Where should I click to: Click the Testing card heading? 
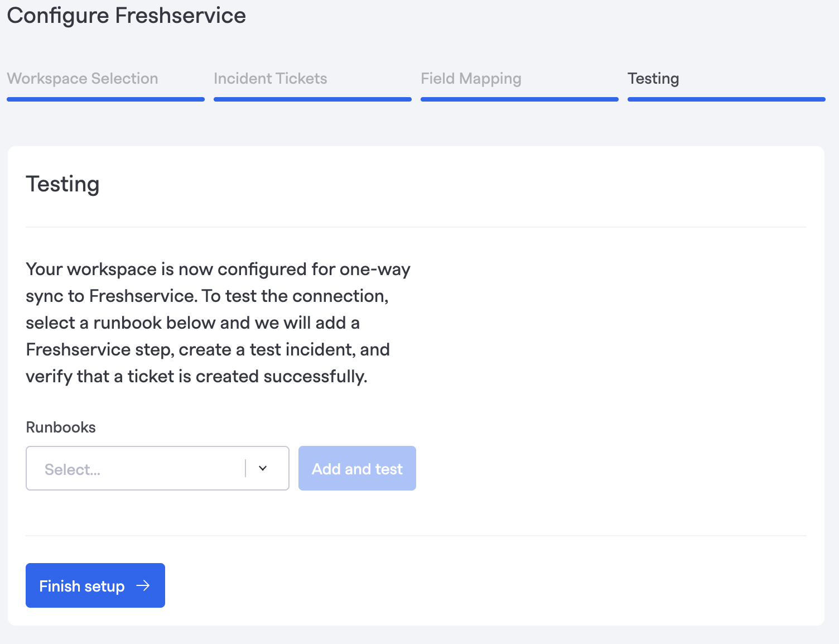pyautogui.click(x=62, y=184)
